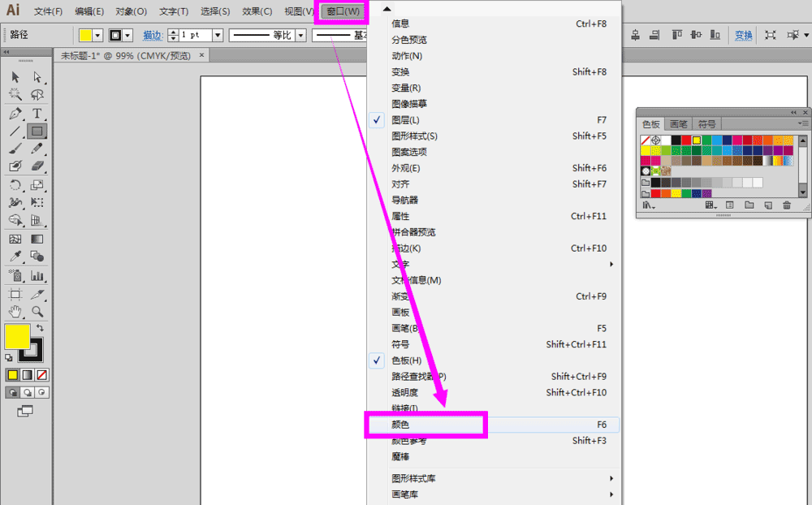This screenshot has height=505, width=812.
Task: Select the yellow swatch in swatches panel
Action: tap(697, 140)
